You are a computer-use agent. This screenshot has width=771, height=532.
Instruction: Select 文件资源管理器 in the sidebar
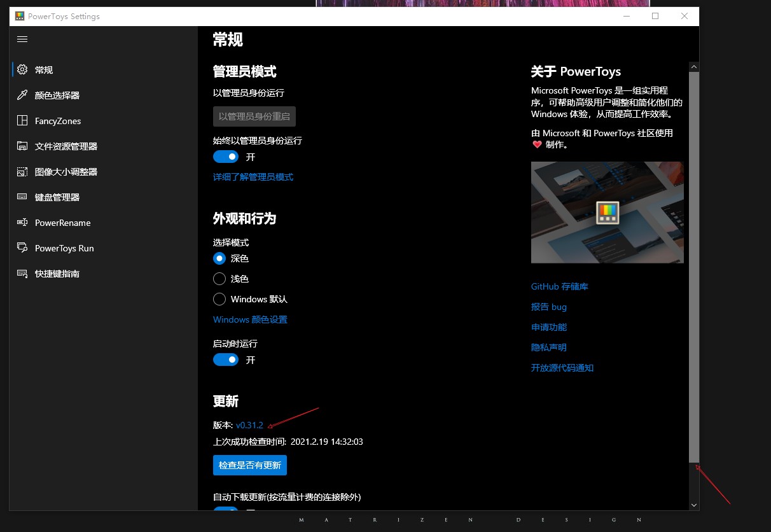(66, 146)
